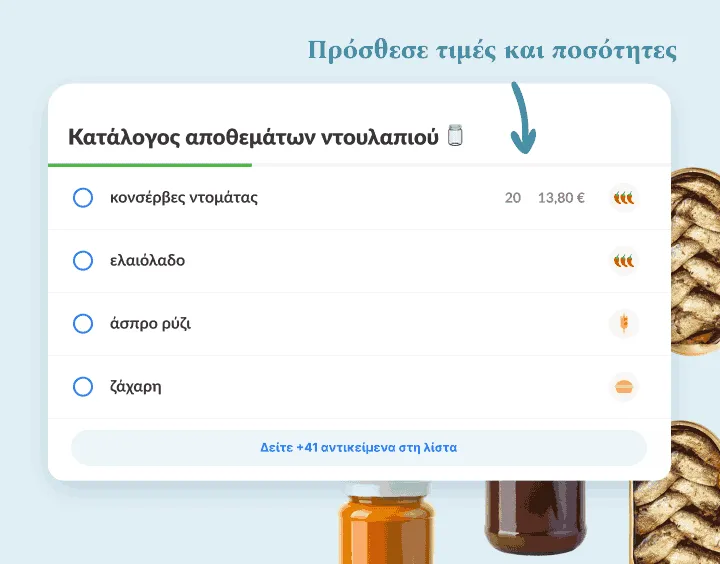
Task: Open bread category icon for ζάχαρη
Action: tap(624, 386)
